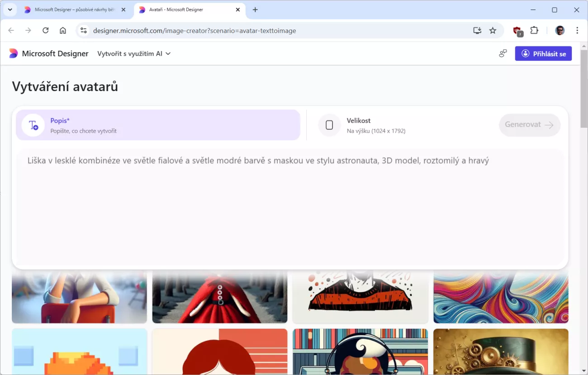588x375 pixels.
Task: Open the share/community icon near sign-in
Action: [x=503, y=53]
